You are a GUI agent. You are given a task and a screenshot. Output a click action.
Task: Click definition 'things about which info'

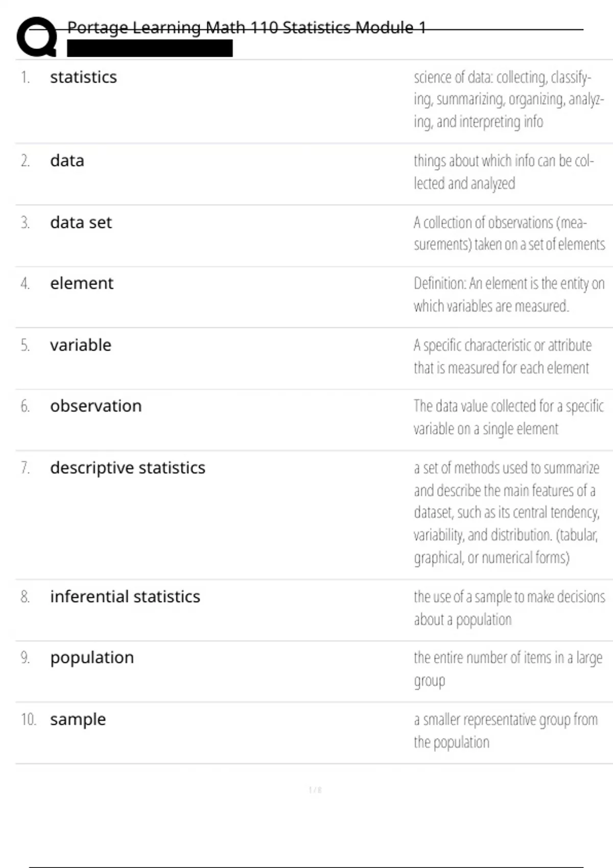tap(503, 172)
